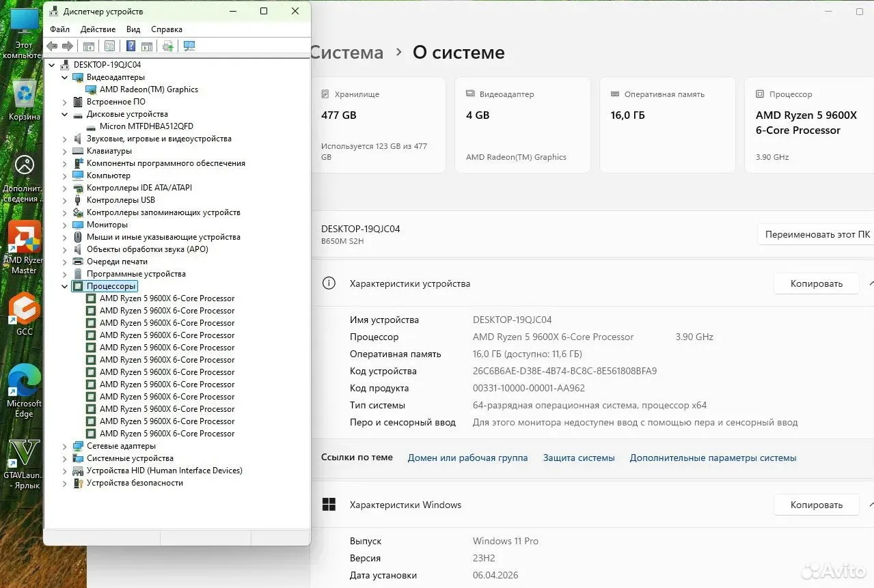
Task: Select Объекты обработки звука (APO) row
Action: [147, 249]
